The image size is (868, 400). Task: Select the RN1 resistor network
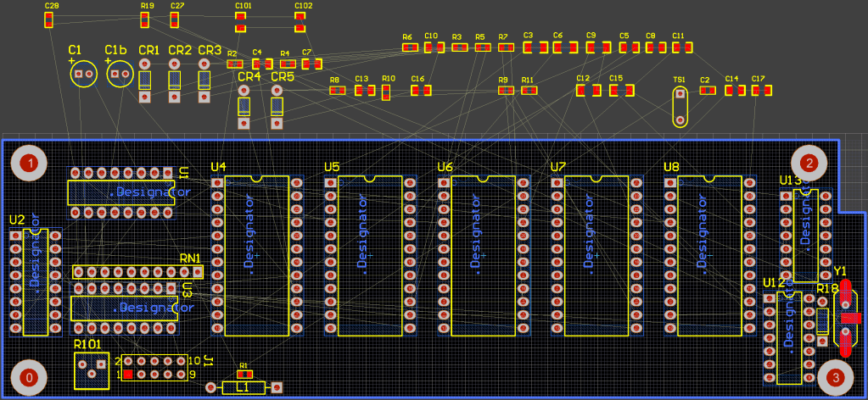138,272
